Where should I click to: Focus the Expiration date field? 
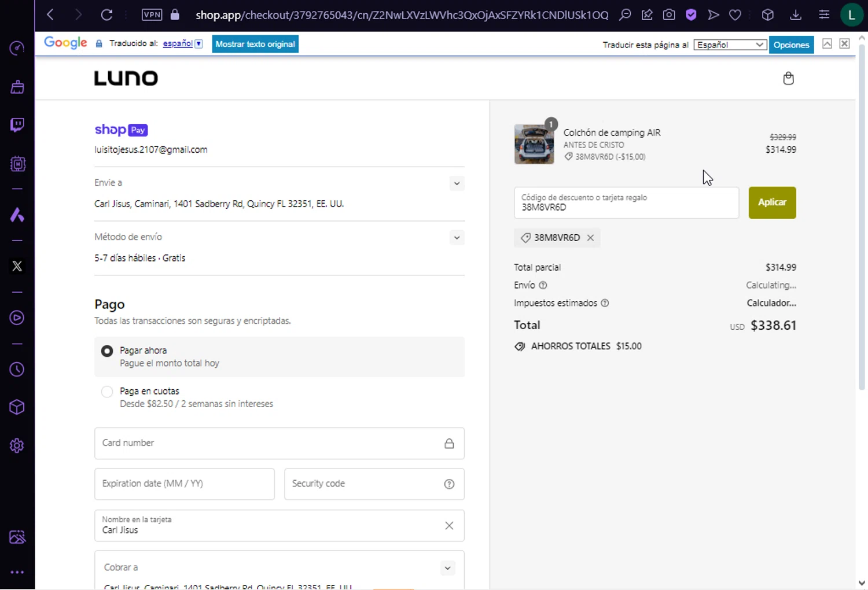[185, 484]
